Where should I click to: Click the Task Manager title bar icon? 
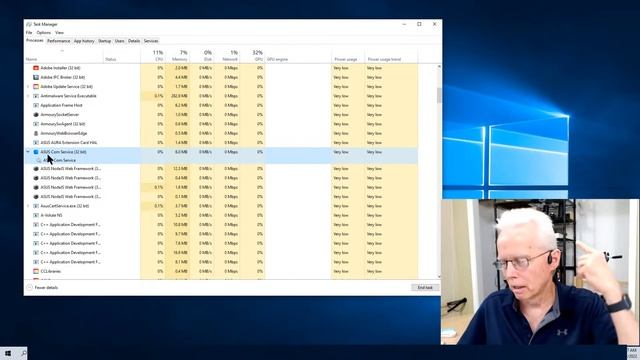(x=29, y=24)
